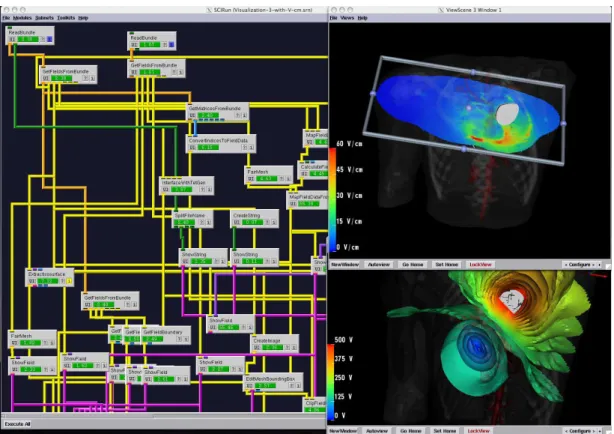Open the log of GetMatricesFromBundle module
The image size is (614, 434).
click(244, 115)
